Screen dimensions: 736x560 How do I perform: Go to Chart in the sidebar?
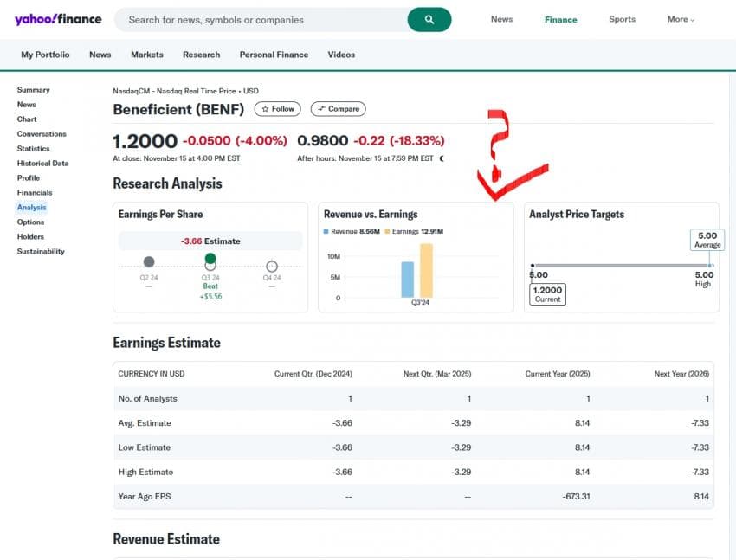point(27,119)
